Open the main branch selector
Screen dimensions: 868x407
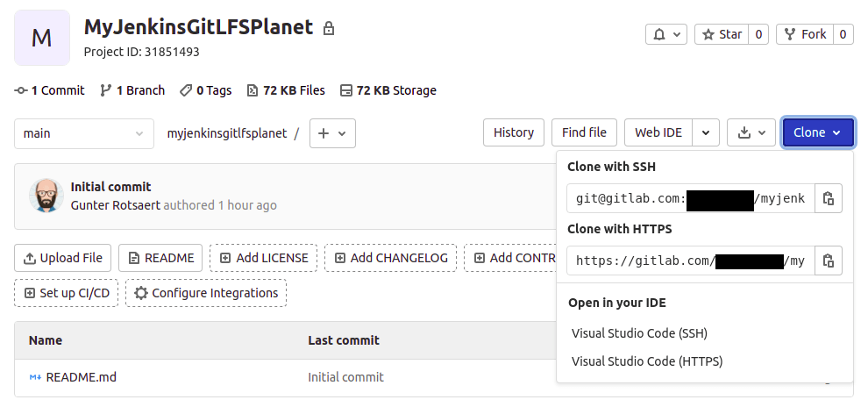[83, 133]
